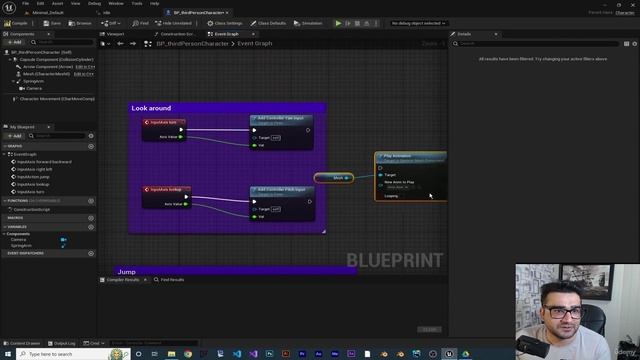The width and height of the screenshot is (640, 360).
Task: Toggle Hide Unrelated nodes
Action: pyautogui.click(x=173, y=23)
